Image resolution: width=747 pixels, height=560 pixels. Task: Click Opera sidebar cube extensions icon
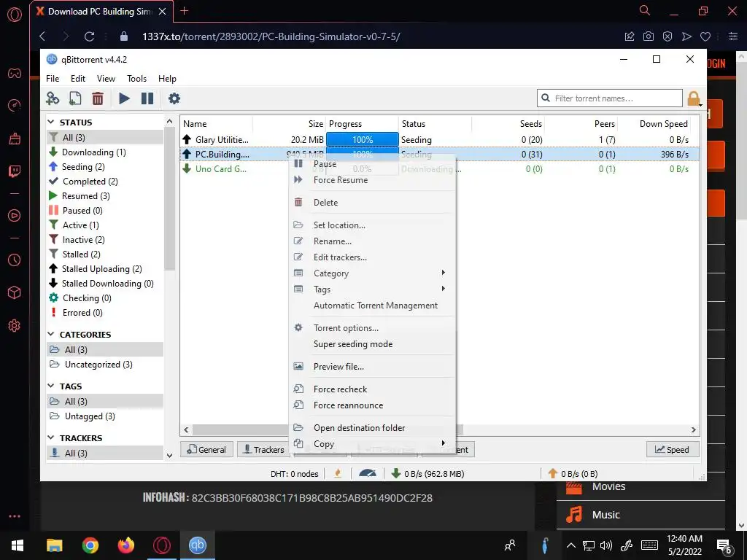(x=15, y=292)
